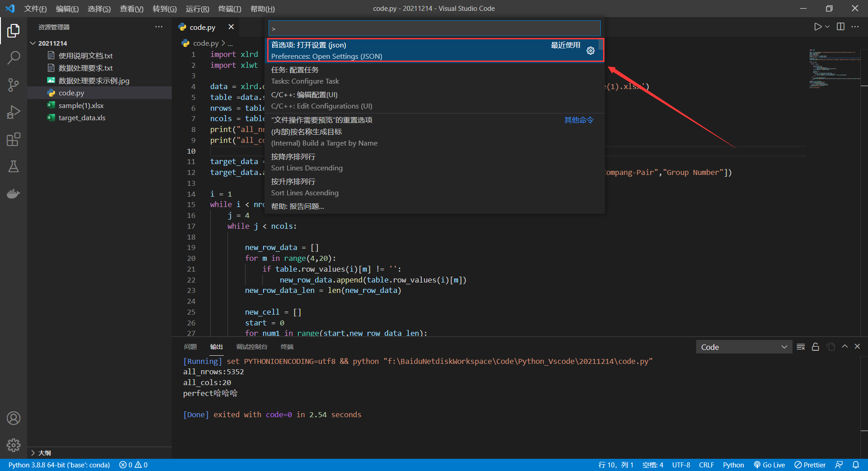Open Run and Debug view icon
Image resolution: width=868 pixels, height=471 pixels.
tap(14, 112)
